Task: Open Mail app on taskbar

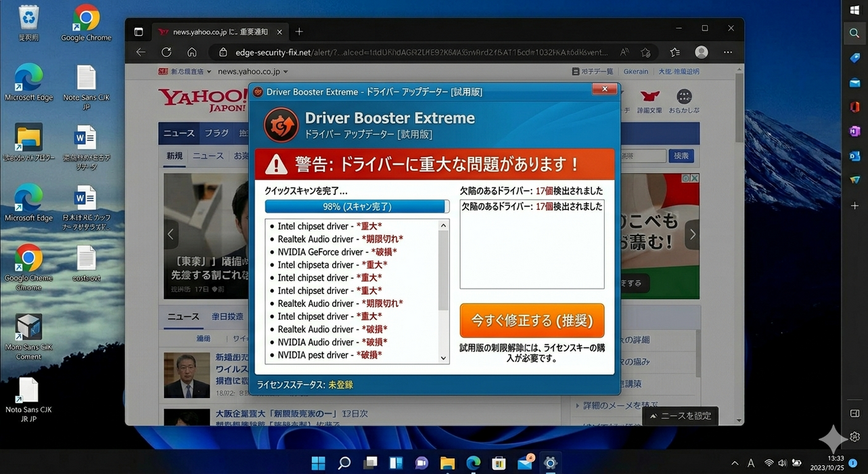Action: click(x=525, y=463)
